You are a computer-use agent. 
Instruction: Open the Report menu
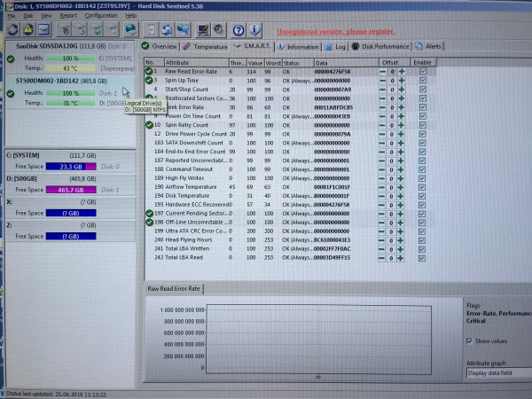point(68,16)
